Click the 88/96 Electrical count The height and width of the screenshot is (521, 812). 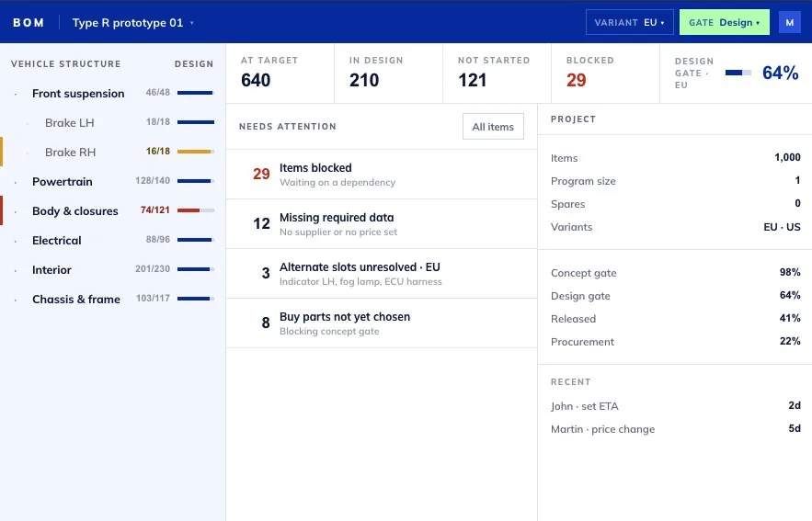click(158, 239)
